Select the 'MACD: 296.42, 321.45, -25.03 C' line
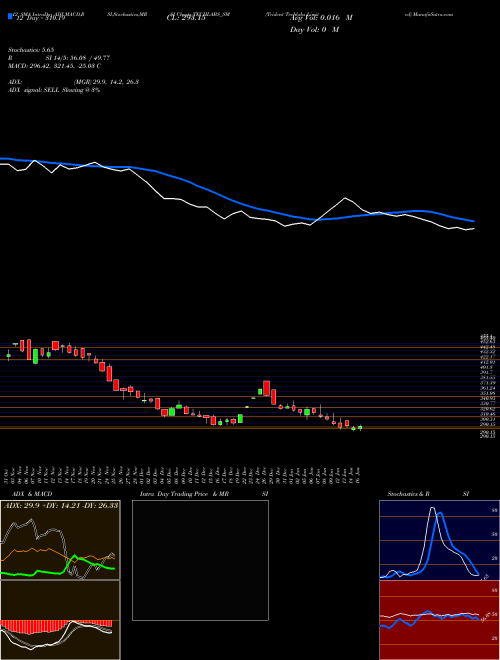 55,66
